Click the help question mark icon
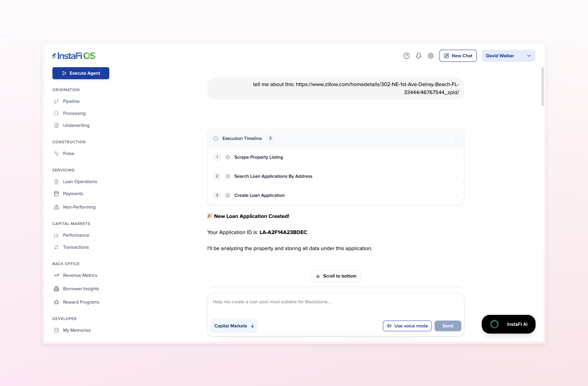Image resolution: width=588 pixels, height=386 pixels. pos(406,56)
